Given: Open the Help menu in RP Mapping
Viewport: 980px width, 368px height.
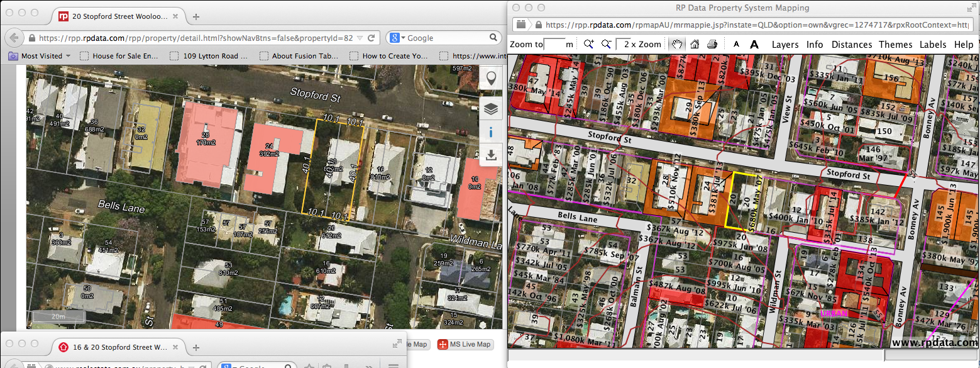Looking at the screenshot, I should point(963,45).
